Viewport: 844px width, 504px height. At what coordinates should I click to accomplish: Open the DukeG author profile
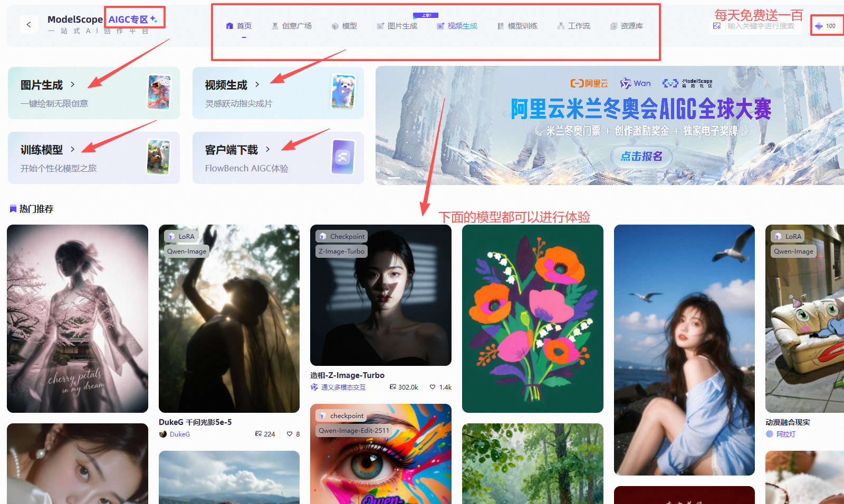click(x=175, y=434)
